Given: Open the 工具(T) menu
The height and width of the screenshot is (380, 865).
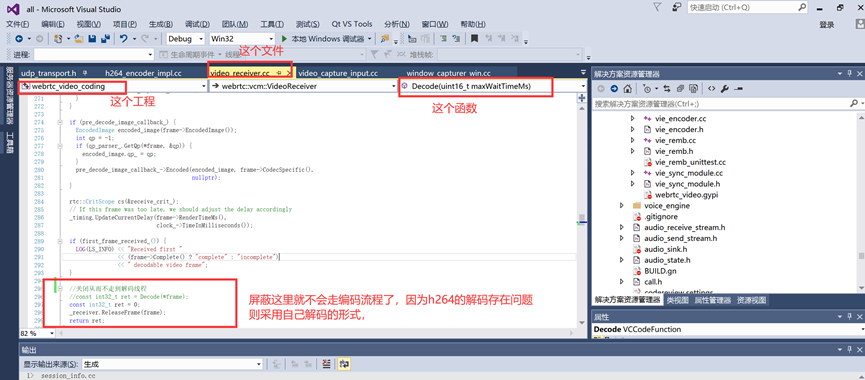Looking at the screenshot, I should coord(272,24).
